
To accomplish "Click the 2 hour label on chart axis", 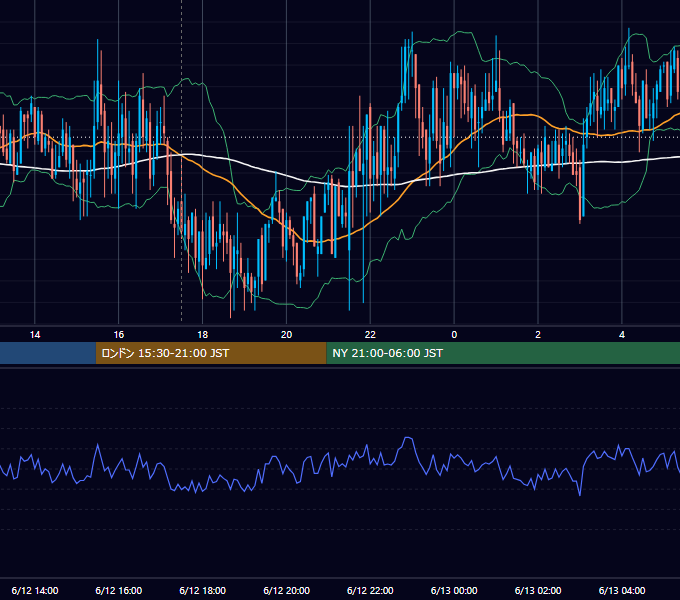I will click(538, 335).
